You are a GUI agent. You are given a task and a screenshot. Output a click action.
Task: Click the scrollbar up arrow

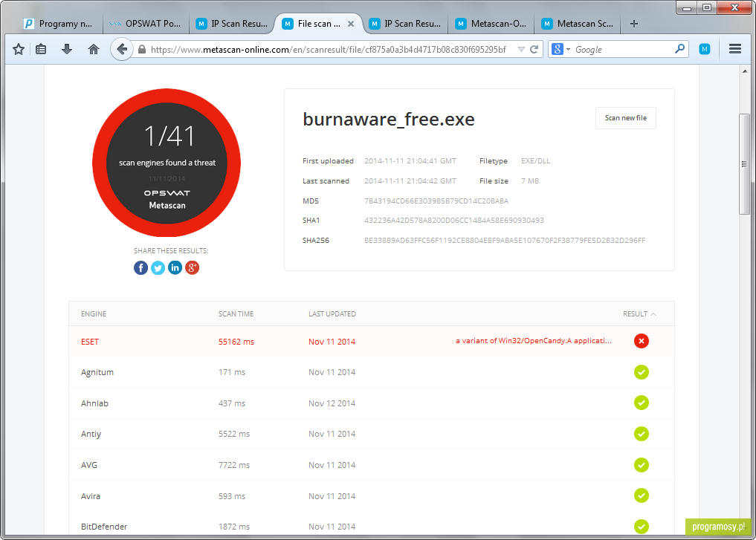coord(744,71)
